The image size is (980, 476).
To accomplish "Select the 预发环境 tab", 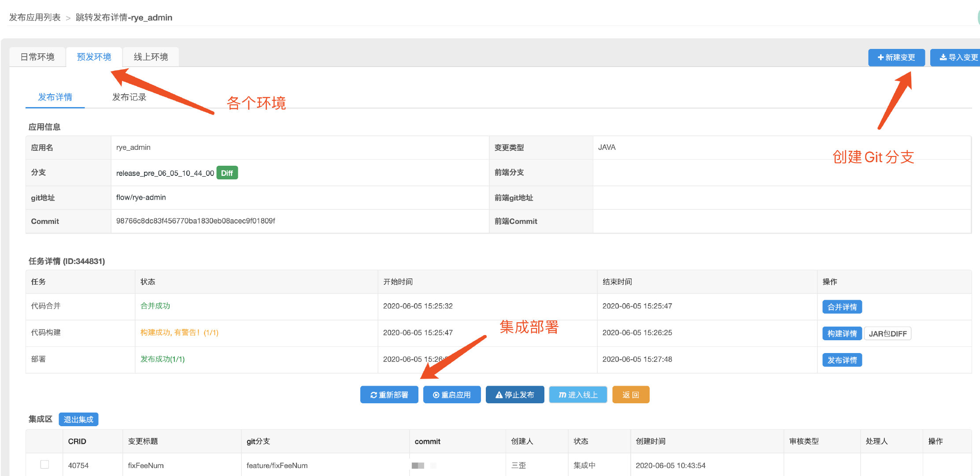I will pyautogui.click(x=94, y=57).
